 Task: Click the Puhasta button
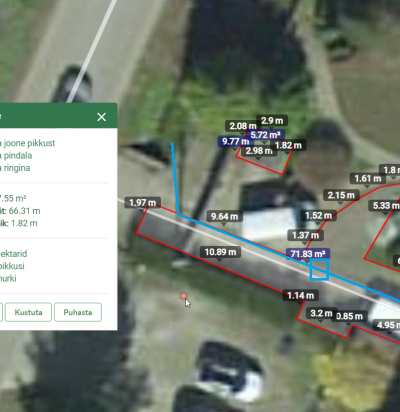point(78,312)
